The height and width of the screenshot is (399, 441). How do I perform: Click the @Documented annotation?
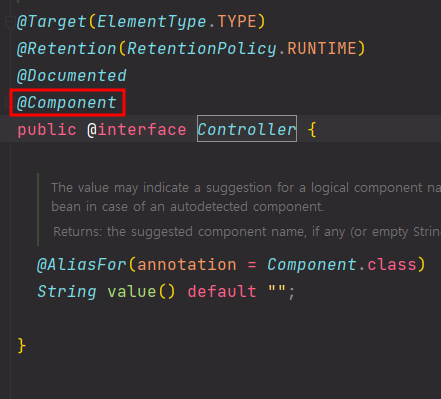(72, 76)
